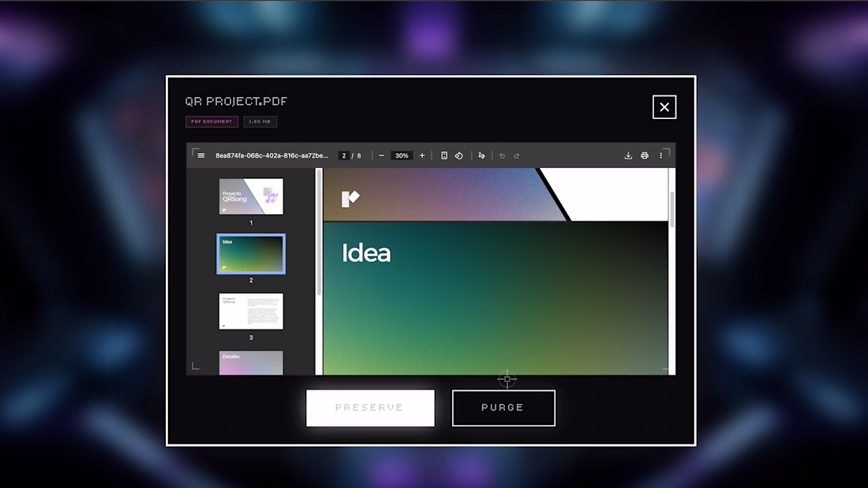Toggle the PDF sidebar menu icon

point(201,155)
